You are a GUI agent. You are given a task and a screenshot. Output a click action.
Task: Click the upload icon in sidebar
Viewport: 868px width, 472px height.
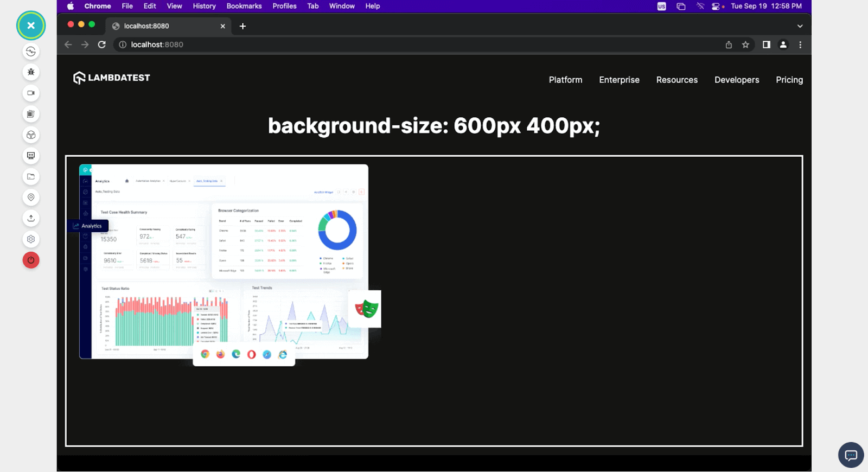pyautogui.click(x=31, y=218)
